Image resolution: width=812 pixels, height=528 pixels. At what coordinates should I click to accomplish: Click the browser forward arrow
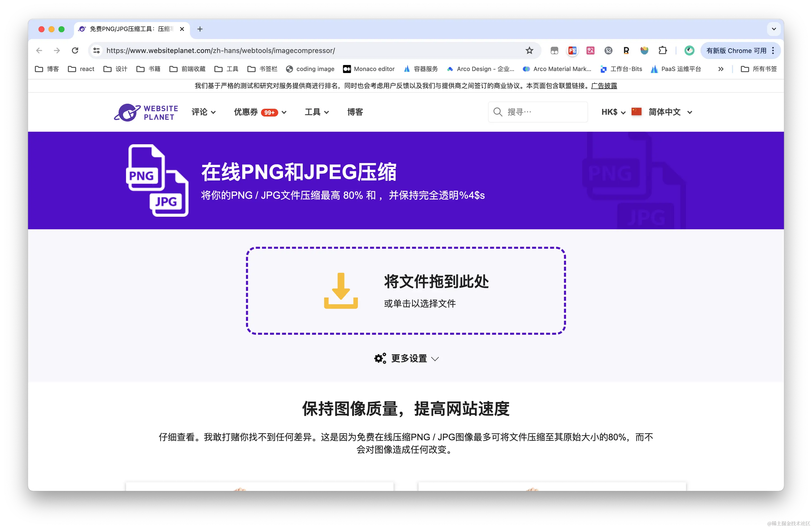point(57,50)
